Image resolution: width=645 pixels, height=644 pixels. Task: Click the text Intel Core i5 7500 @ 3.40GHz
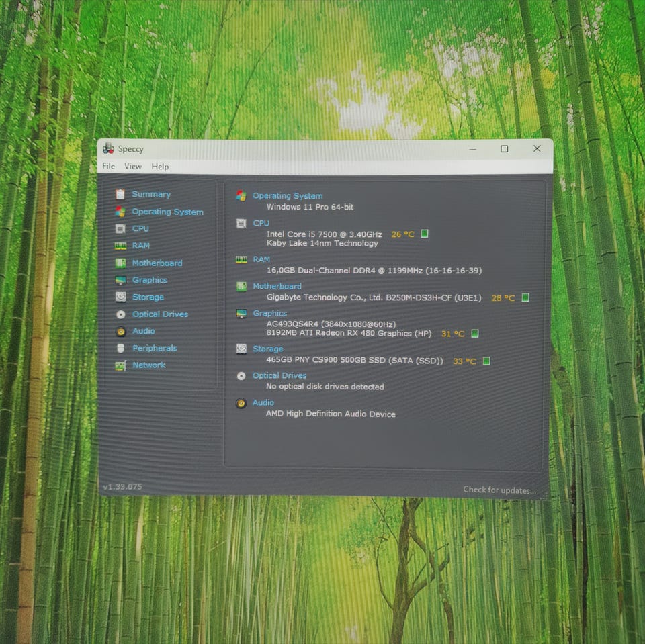coord(324,234)
